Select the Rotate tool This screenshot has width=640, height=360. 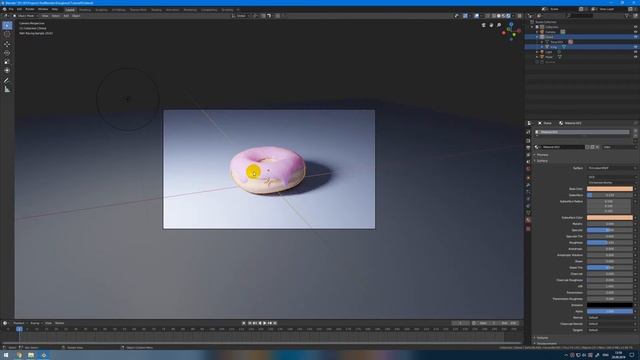pos(7,53)
